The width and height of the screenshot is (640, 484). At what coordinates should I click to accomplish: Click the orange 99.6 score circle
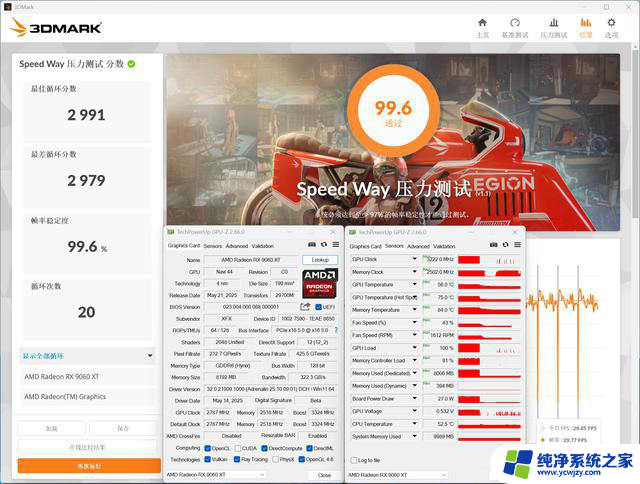pyautogui.click(x=393, y=110)
